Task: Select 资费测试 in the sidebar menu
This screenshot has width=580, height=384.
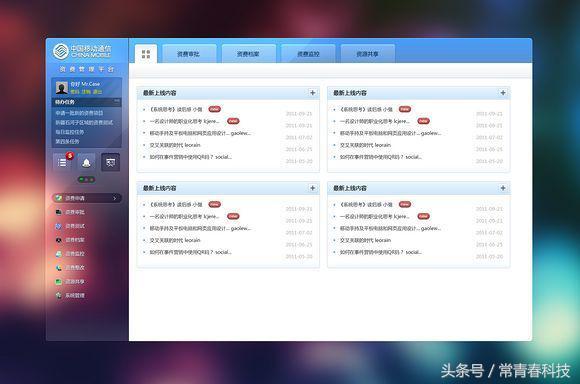Action: click(75, 226)
